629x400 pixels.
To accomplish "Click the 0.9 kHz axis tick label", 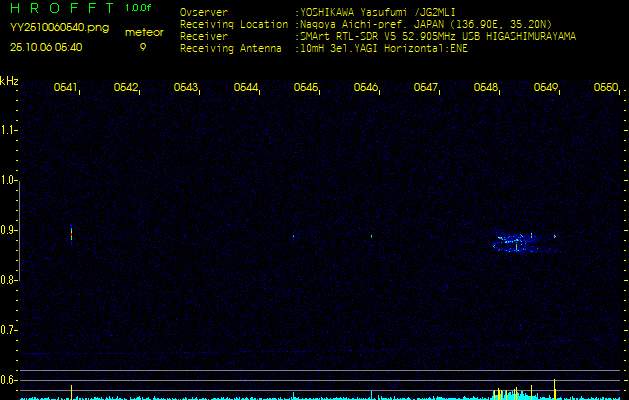I will (8, 230).
